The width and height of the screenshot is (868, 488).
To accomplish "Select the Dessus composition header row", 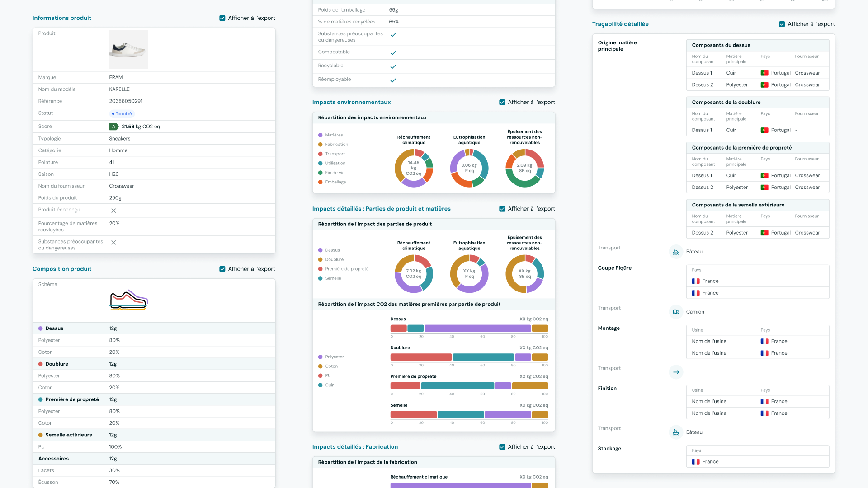I will (x=154, y=328).
